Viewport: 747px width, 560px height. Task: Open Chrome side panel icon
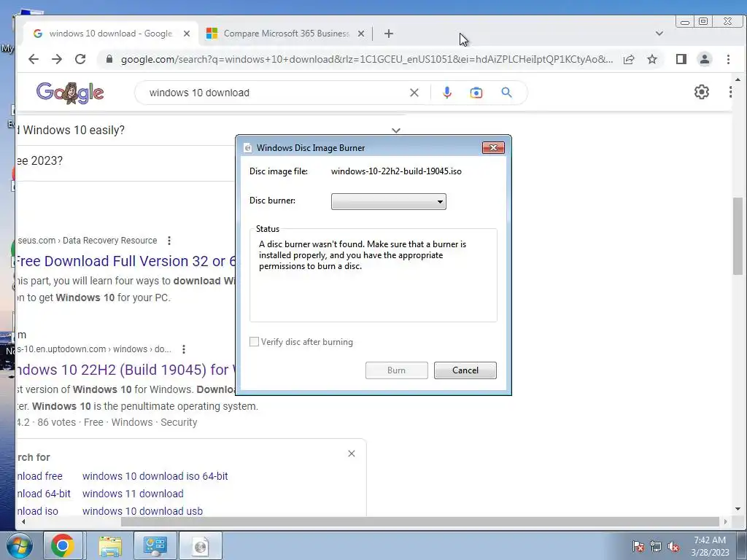(681, 59)
